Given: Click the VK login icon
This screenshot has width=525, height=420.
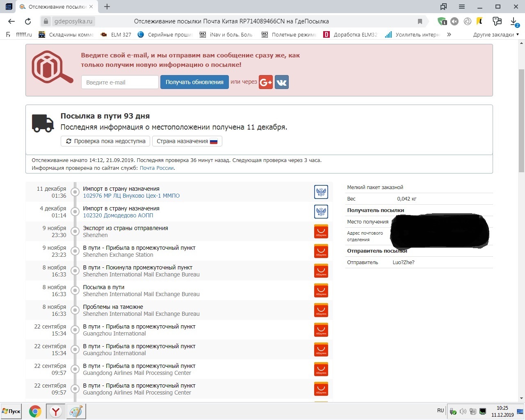Looking at the screenshot, I should coord(282,82).
